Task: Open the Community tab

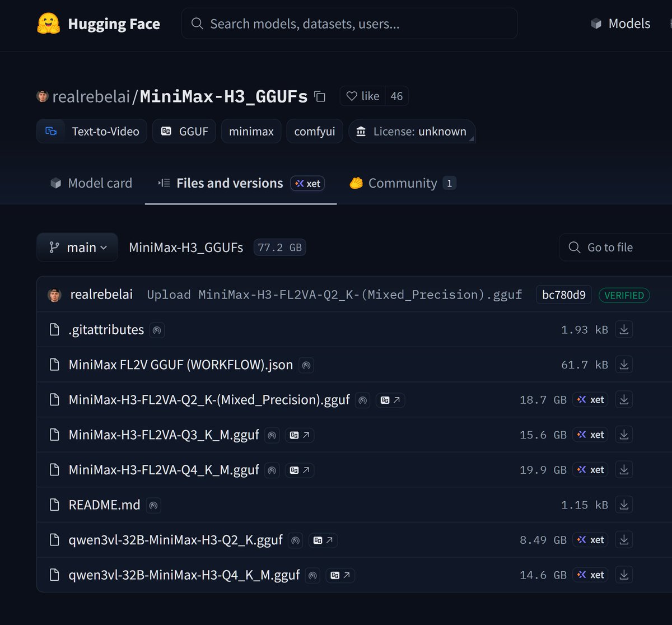Action: [x=402, y=183]
